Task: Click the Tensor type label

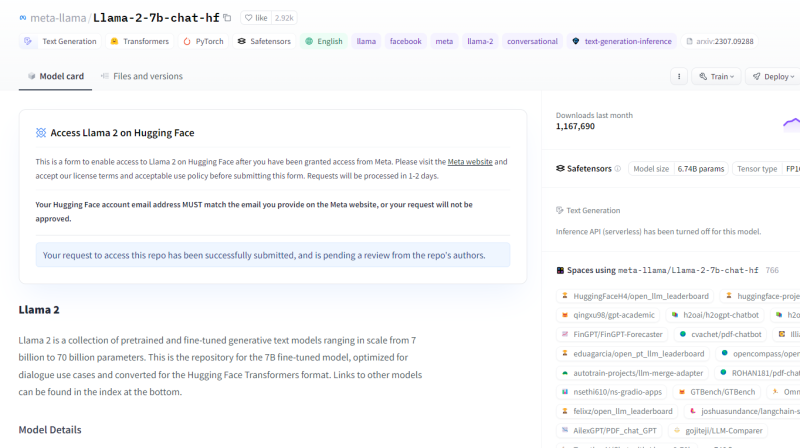Action: click(x=757, y=169)
